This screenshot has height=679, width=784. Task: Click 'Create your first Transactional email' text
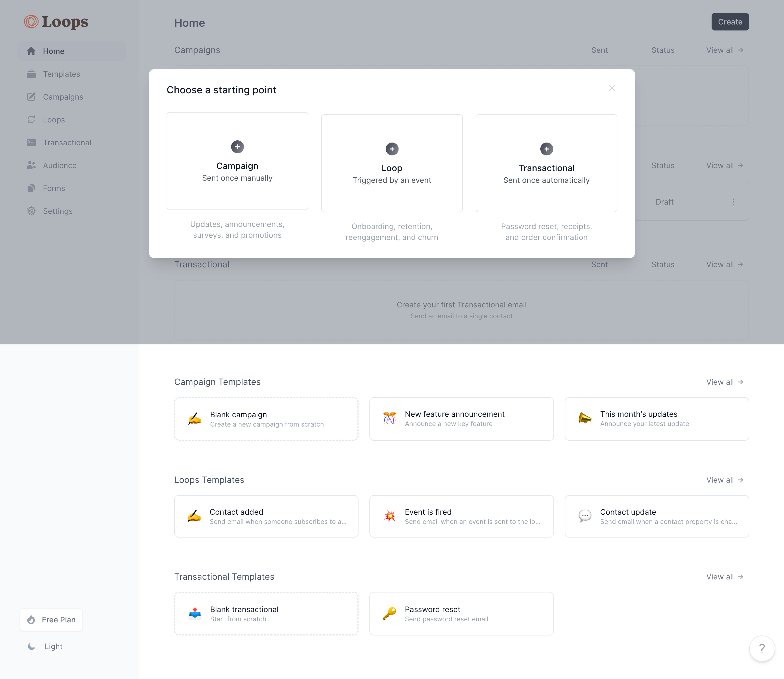461,305
